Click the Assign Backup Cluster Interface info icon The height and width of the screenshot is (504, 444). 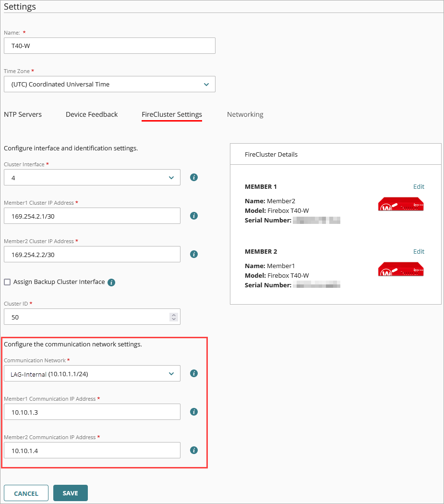[111, 283]
